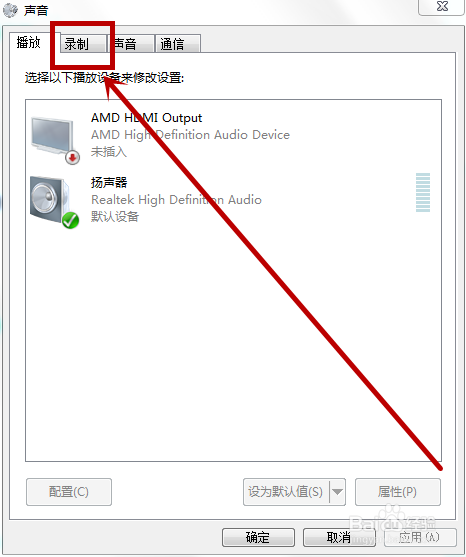
Task: Open the 设为默认值 dropdown arrow
Action: click(337, 492)
